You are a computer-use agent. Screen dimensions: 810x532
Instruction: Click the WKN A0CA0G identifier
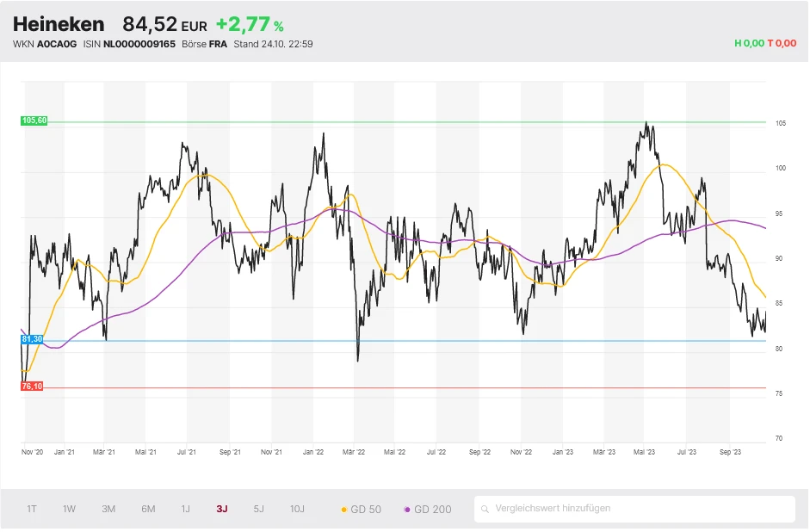(x=45, y=43)
